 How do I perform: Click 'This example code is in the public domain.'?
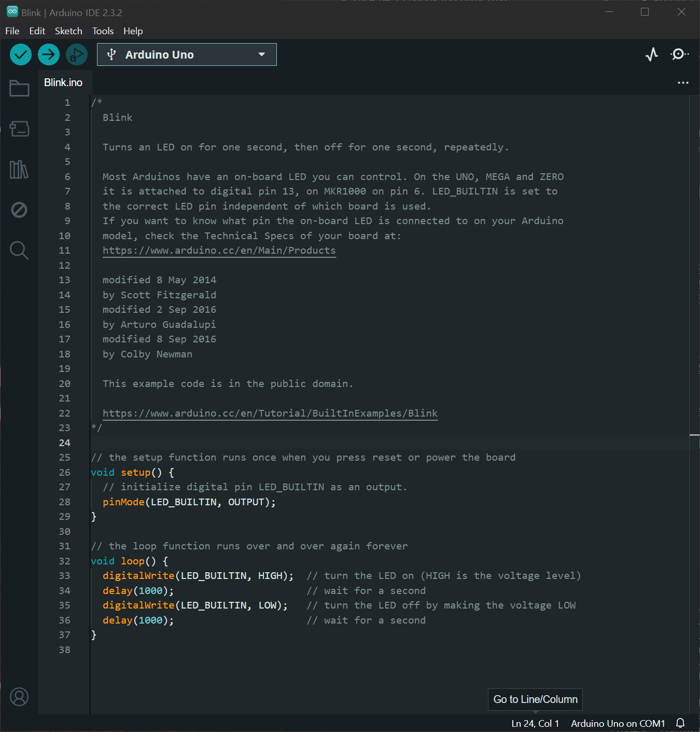(x=228, y=383)
